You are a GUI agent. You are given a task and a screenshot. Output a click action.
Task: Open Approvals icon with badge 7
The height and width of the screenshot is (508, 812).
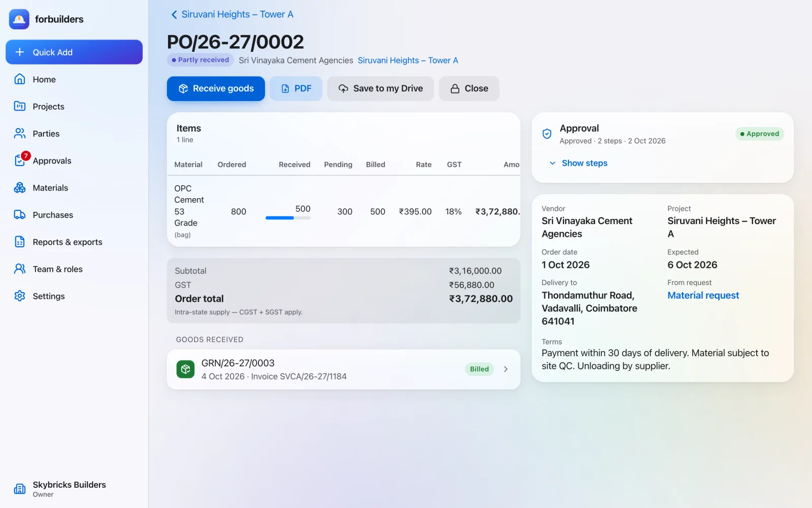20,160
